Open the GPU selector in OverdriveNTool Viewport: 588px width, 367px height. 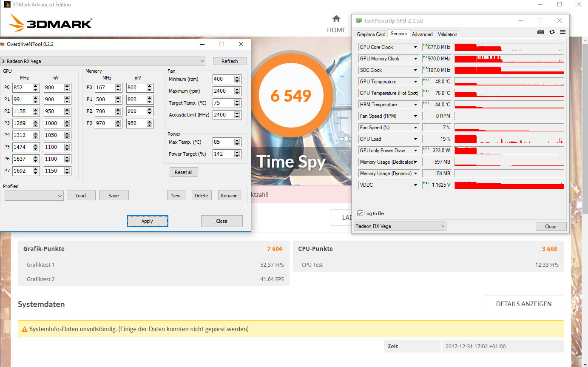pyautogui.click(x=103, y=61)
